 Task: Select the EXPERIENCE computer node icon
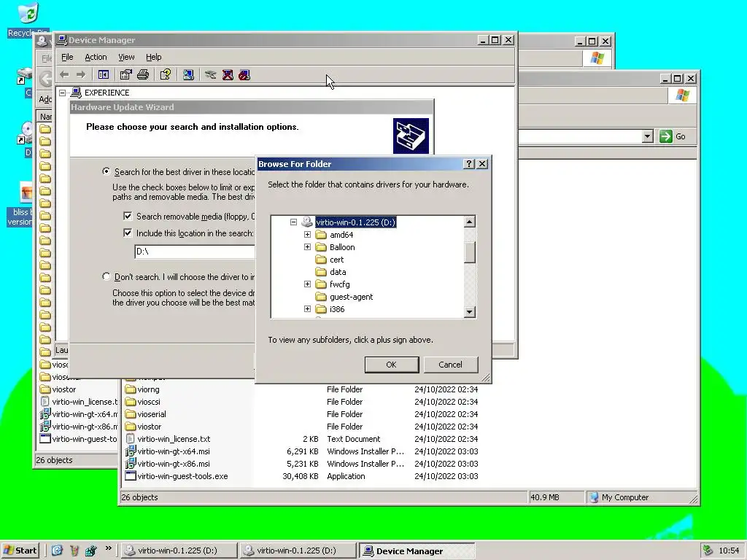(x=76, y=93)
